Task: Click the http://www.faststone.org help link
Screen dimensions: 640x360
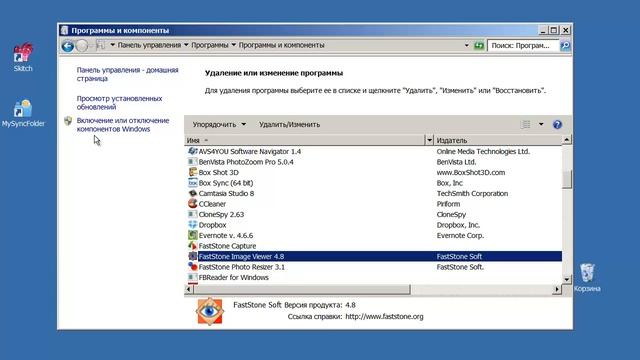Action: point(384,317)
